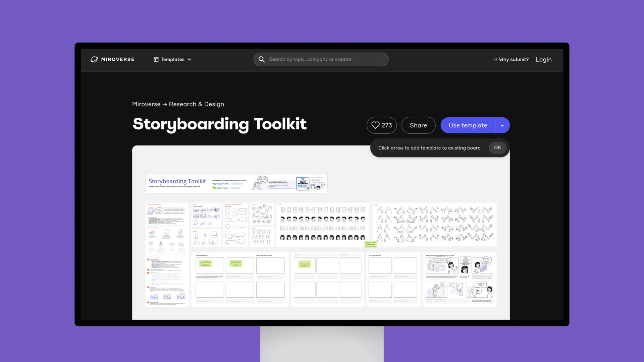Click the Search by topic input field
This screenshot has width=644, height=362.
tap(321, 59)
